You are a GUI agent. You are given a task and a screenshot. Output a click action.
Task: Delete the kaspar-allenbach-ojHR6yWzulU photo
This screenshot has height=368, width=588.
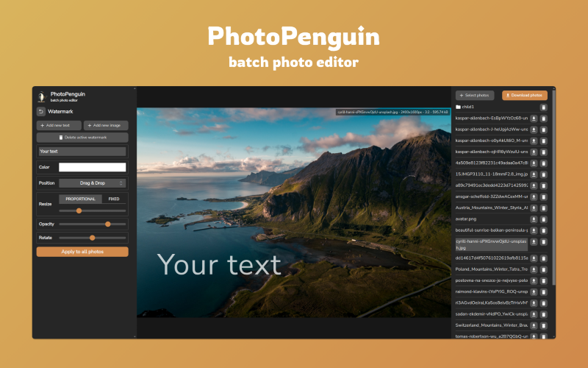(543, 152)
